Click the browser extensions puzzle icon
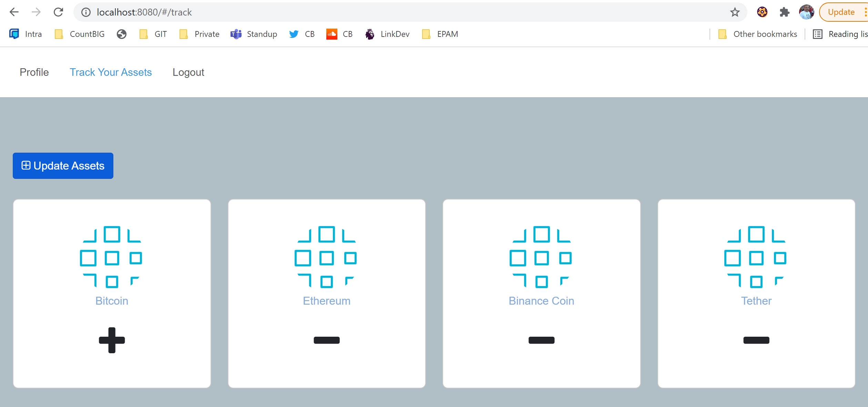Screen dimensions: 868x407 [x=784, y=12]
